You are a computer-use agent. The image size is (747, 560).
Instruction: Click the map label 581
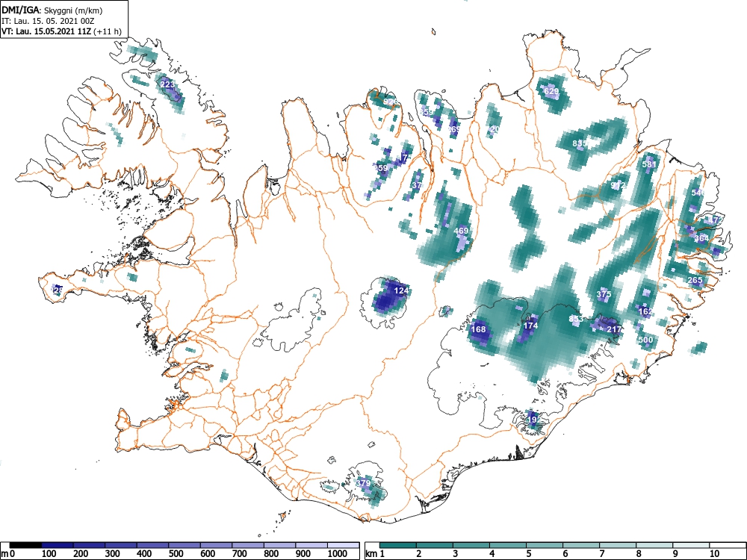click(649, 164)
